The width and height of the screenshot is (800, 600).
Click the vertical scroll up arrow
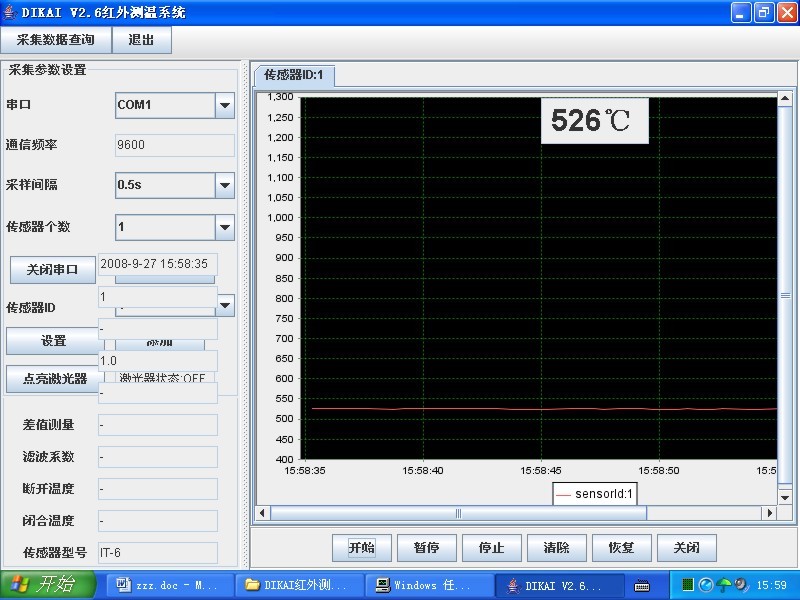coord(785,98)
